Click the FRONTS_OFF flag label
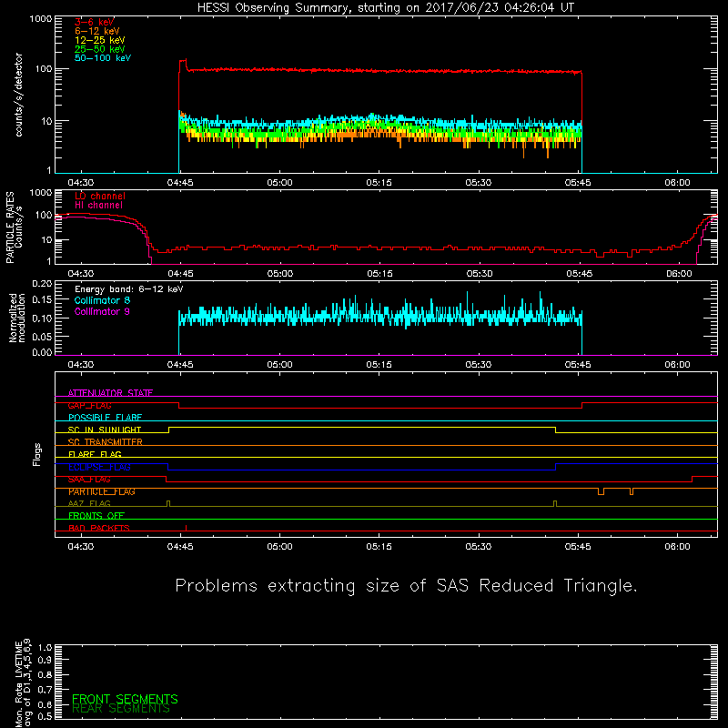This screenshot has width=728, height=728. [x=96, y=516]
